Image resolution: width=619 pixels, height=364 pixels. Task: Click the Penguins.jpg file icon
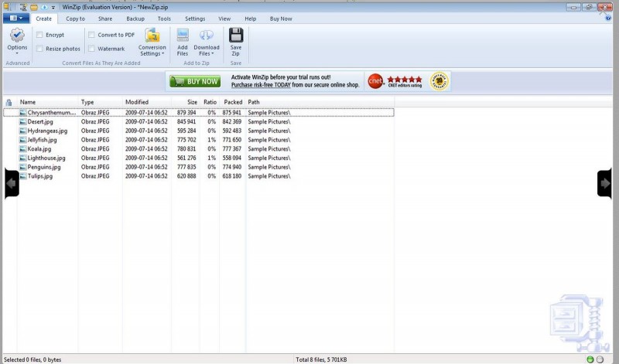23,167
